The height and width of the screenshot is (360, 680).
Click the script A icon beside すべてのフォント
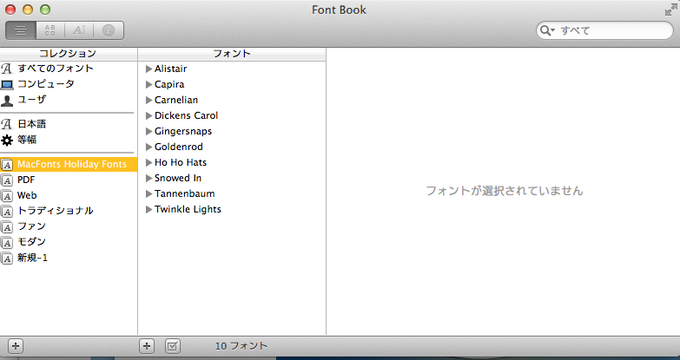click(7, 69)
